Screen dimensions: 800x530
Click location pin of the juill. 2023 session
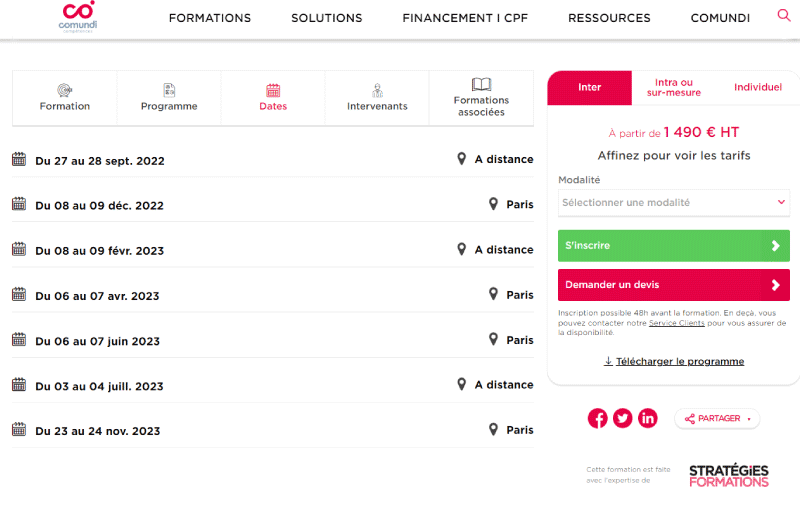coord(461,384)
